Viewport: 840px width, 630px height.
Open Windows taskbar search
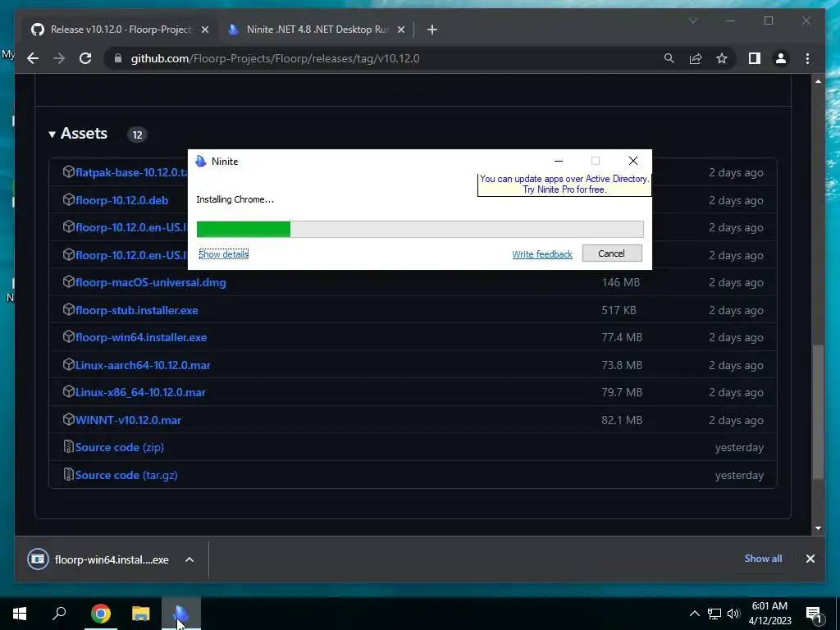click(x=59, y=614)
